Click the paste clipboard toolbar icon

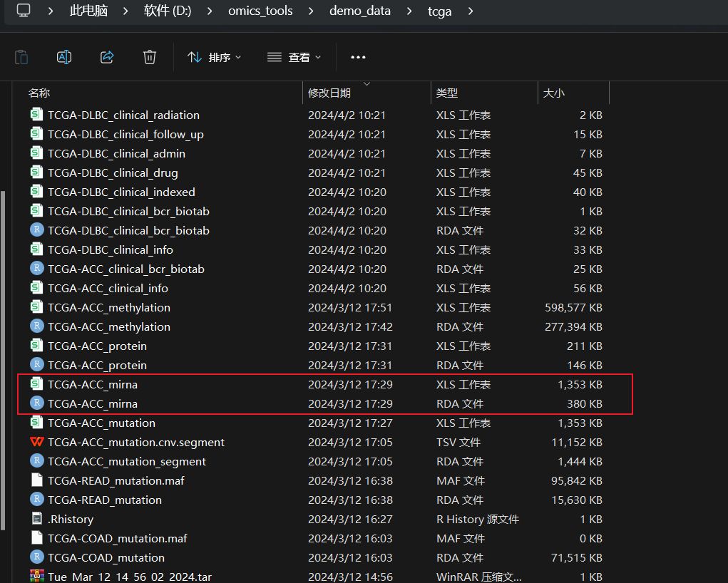21,57
